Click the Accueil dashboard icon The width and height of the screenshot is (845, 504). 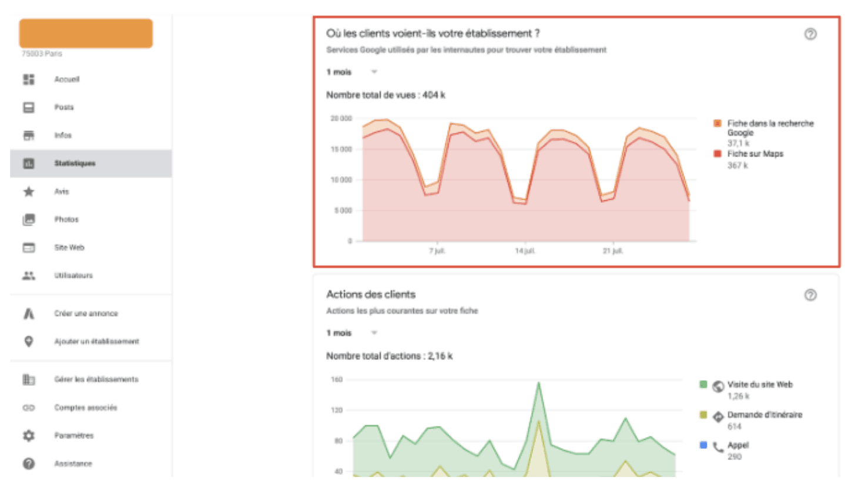pos(29,79)
